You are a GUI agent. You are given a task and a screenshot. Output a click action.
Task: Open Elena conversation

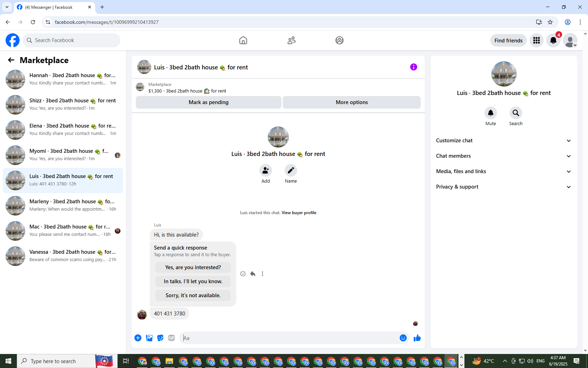[x=63, y=130]
